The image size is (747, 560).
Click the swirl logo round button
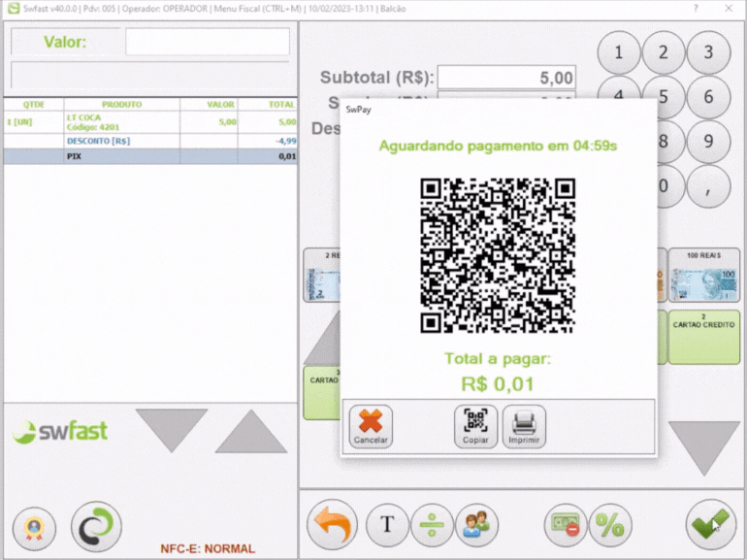96,526
